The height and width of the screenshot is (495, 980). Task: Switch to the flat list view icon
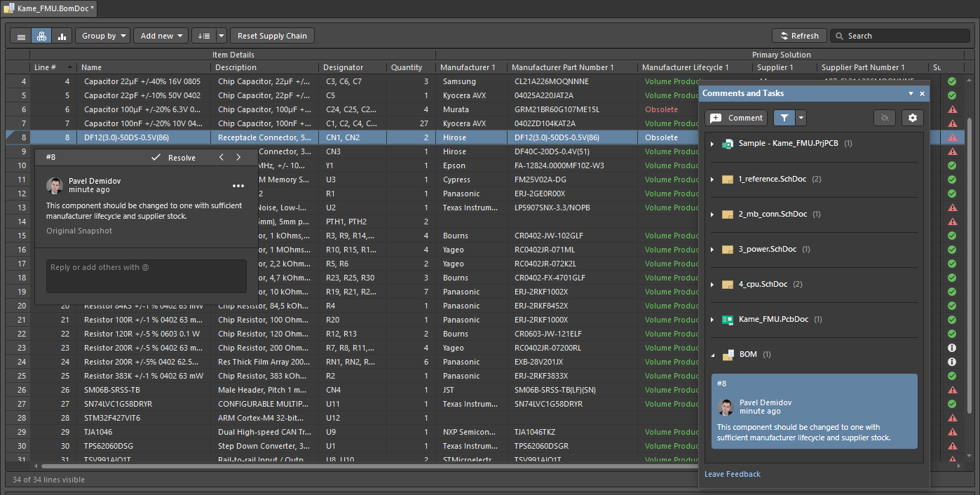coord(22,36)
